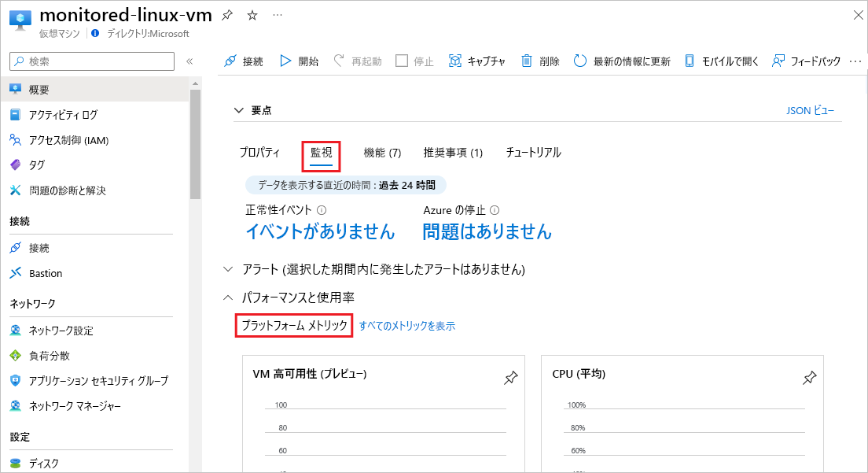Viewport: 868px width, 473px height.
Task: Click the アクティビティ ログ book icon
Action: pyautogui.click(x=16, y=115)
